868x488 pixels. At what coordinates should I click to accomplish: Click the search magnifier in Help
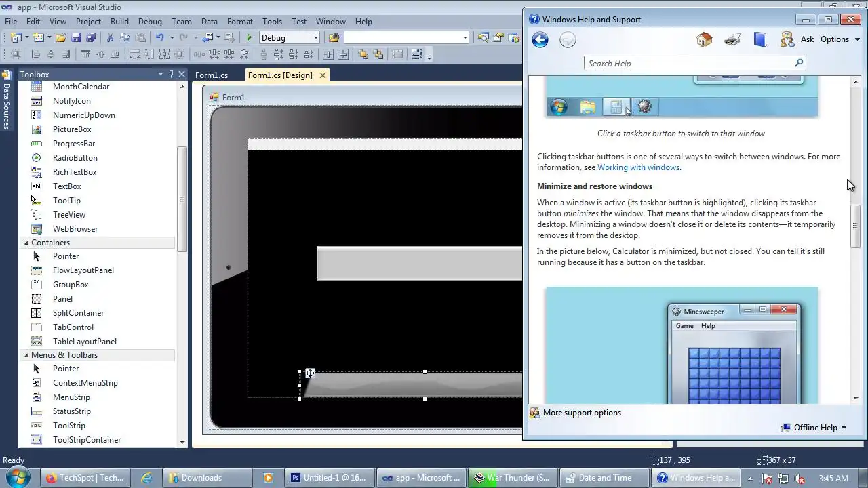tap(799, 63)
